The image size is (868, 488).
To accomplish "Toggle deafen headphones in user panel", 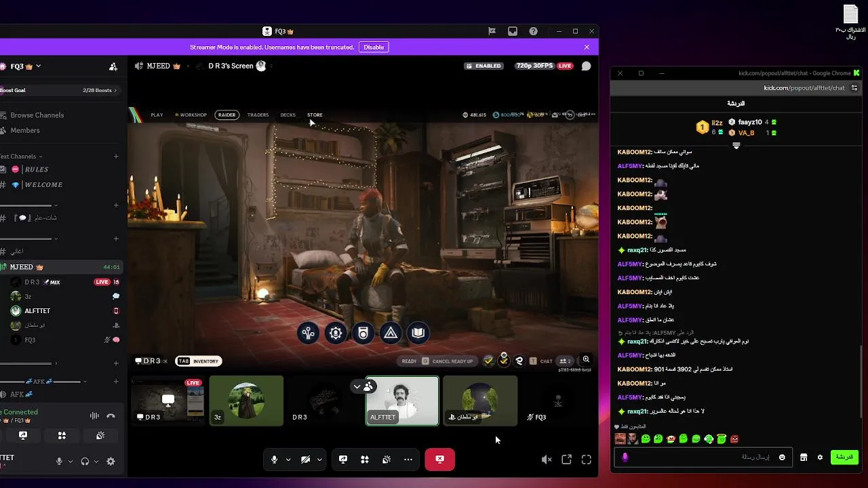I will pos(85,462).
